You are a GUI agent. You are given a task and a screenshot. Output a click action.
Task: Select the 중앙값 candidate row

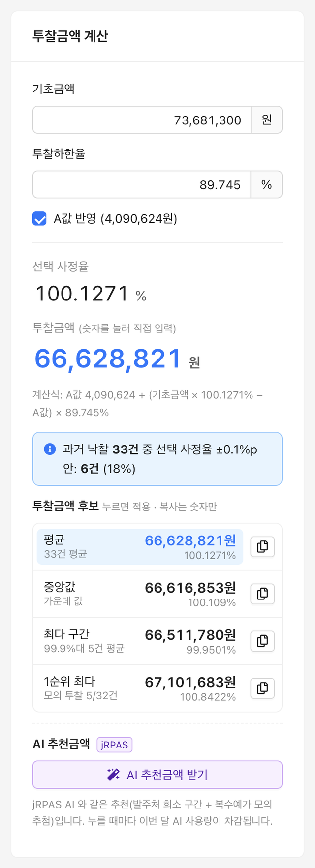click(x=140, y=594)
